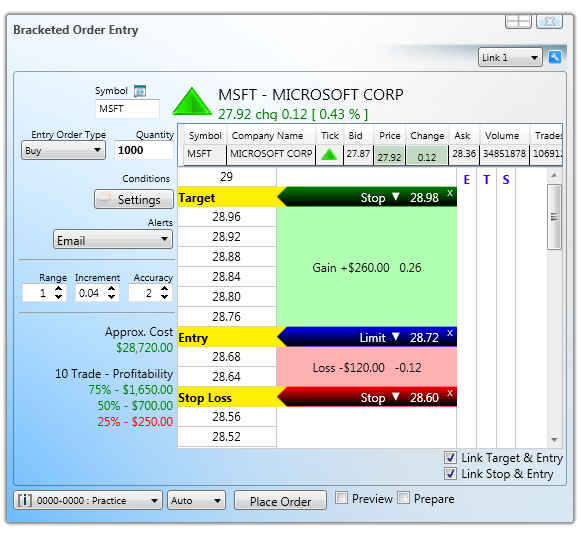Click the yellow Stop Loss label bar
Viewport: 581px width, 536px height.
(x=228, y=397)
